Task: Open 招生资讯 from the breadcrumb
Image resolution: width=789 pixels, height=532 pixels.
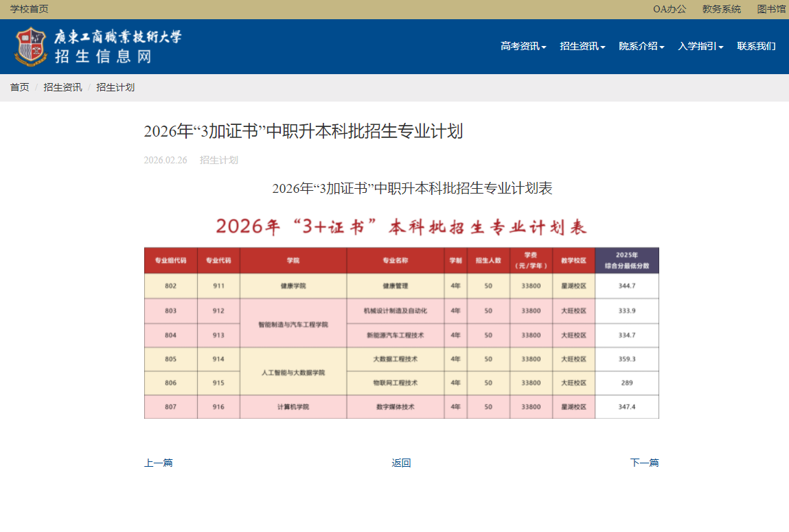Action: coord(62,87)
